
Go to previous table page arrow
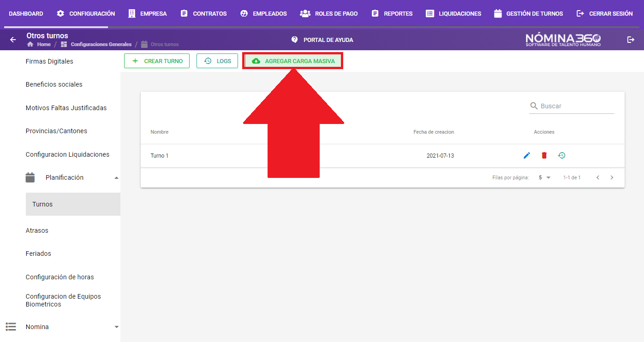click(598, 177)
